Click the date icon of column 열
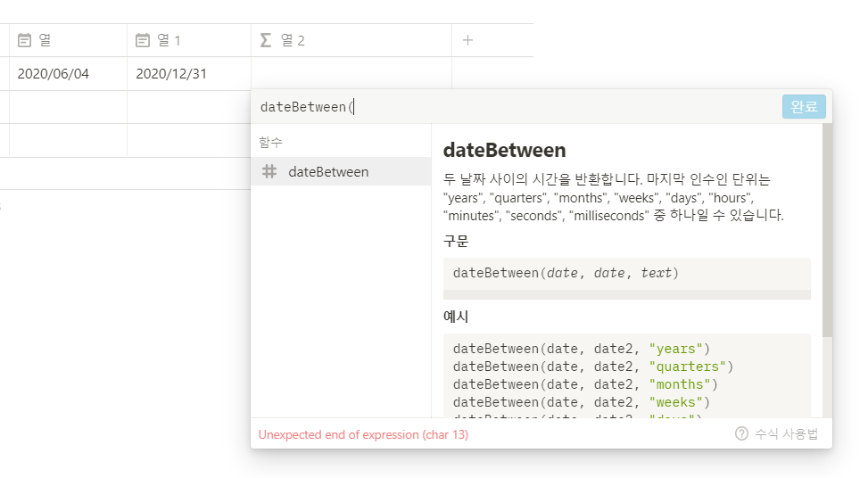Image resolution: width=868 pixels, height=478 pixels. click(24, 40)
